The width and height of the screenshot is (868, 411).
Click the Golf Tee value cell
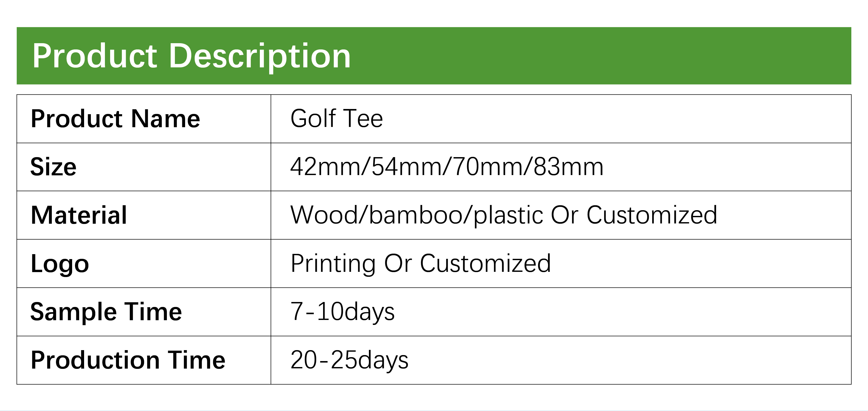coord(561,119)
